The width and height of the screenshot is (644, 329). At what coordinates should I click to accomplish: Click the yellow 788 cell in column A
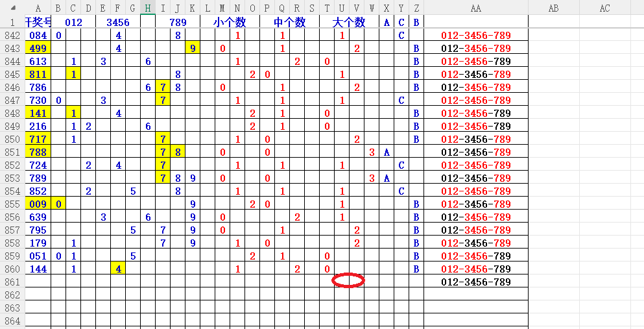tap(38, 152)
